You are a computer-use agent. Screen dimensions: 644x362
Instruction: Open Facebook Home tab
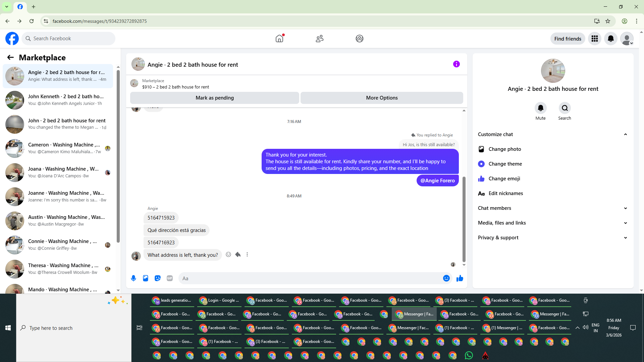click(279, 39)
